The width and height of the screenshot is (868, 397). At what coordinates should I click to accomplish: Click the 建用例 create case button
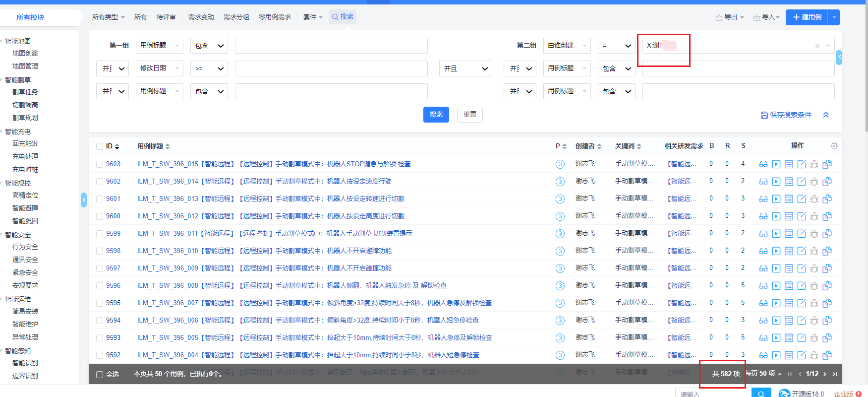[x=808, y=17]
